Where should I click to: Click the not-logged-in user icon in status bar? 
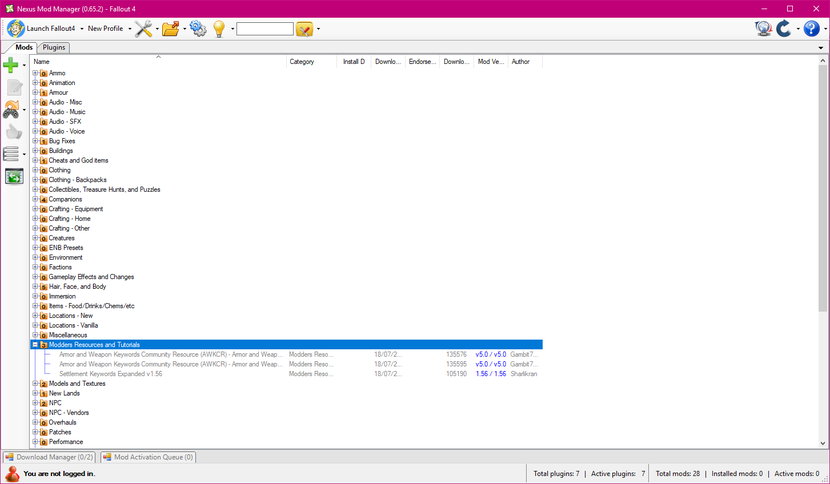12,473
